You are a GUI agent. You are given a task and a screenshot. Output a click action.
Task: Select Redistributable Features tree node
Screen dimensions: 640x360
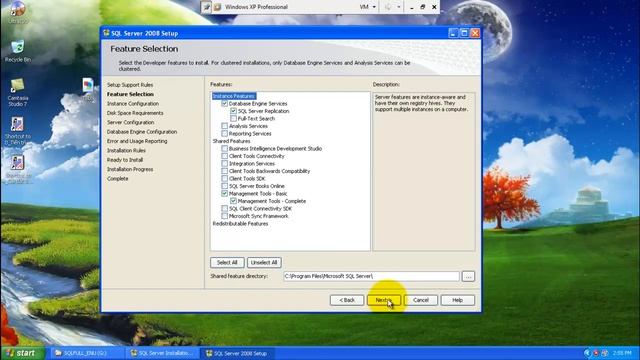pos(240,224)
